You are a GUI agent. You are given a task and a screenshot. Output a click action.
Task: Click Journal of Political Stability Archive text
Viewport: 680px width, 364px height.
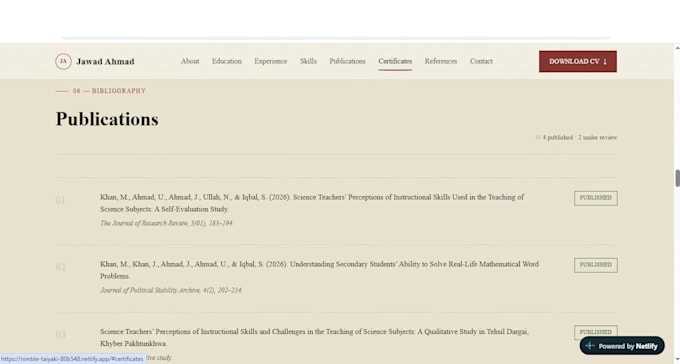pyautogui.click(x=171, y=290)
